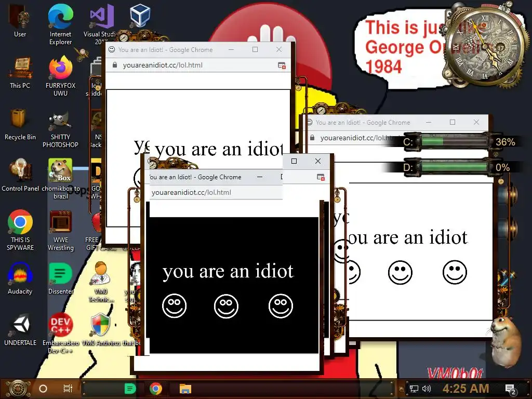Viewport: 532px width, 399px height.
Task: Launch Audacity from the desktop
Action: [x=20, y=278]
